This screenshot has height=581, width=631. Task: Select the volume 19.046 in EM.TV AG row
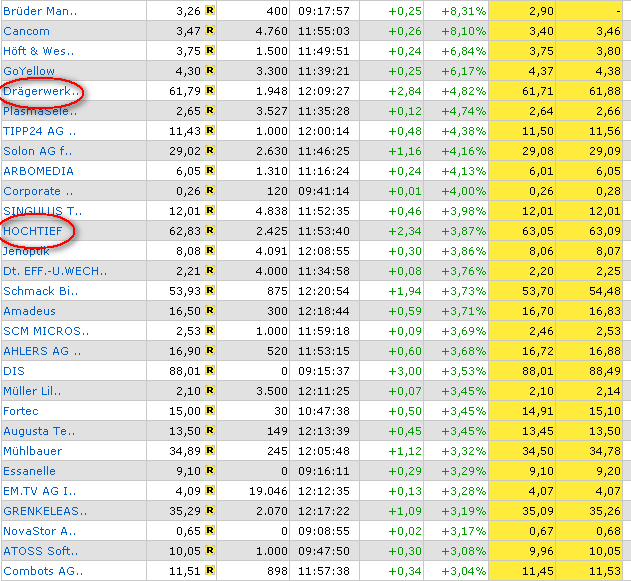pos(268,491)
